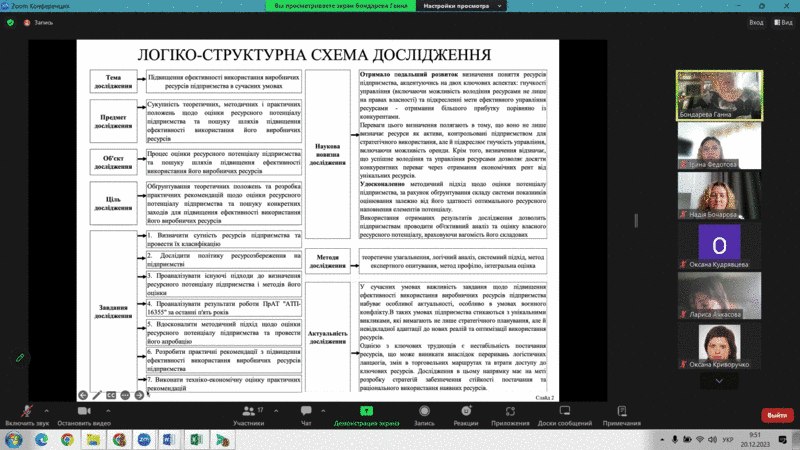Expand audio options arrow beside microphone

(x=46, y=411)
